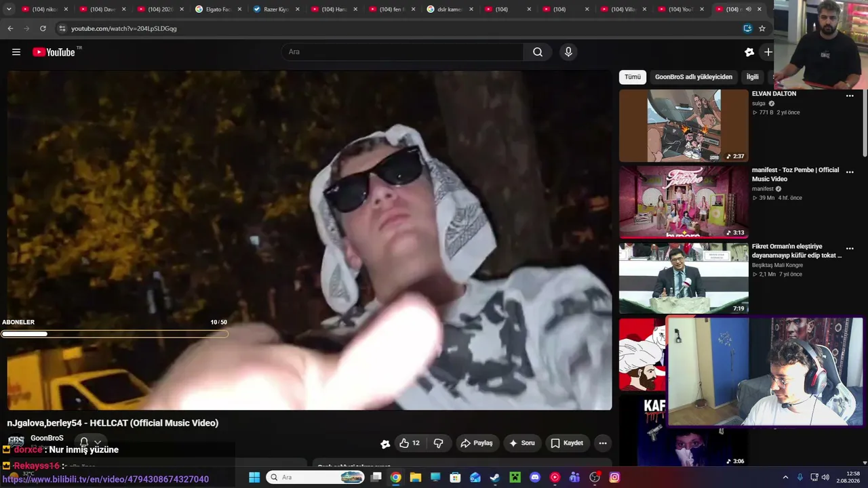
Task: Click the address bar URL
Action: pos(124,28)
